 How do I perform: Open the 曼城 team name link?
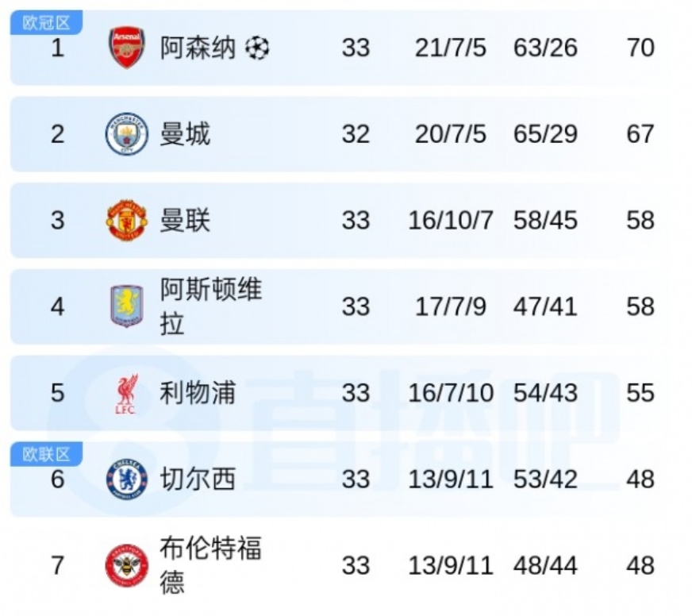[185, 133]
